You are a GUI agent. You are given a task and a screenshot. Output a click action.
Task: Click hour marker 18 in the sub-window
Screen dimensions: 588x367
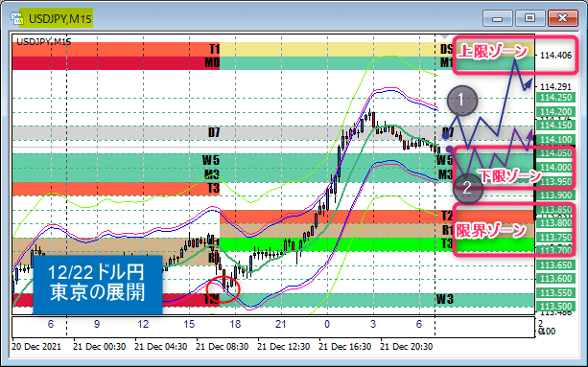[235, 324]
